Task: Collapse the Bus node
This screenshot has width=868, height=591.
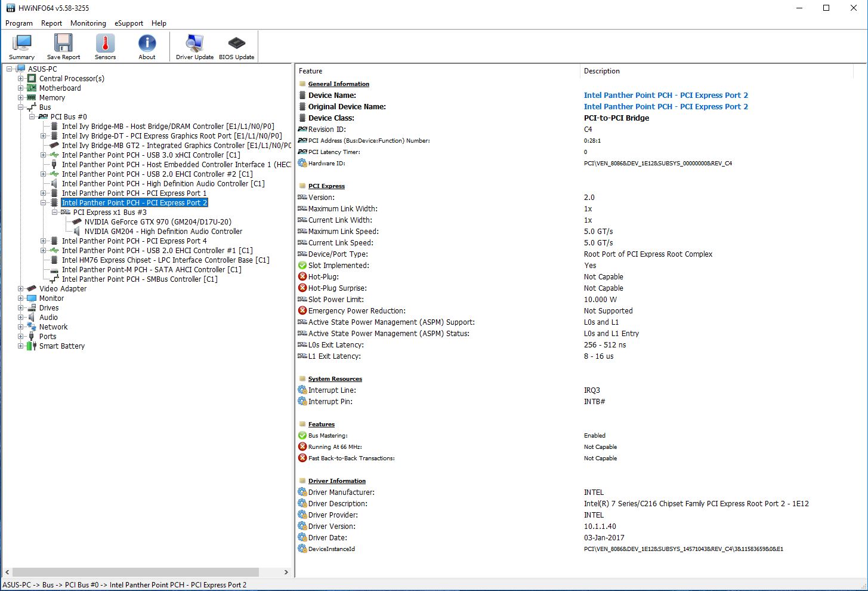Action: tap(21, 107)
